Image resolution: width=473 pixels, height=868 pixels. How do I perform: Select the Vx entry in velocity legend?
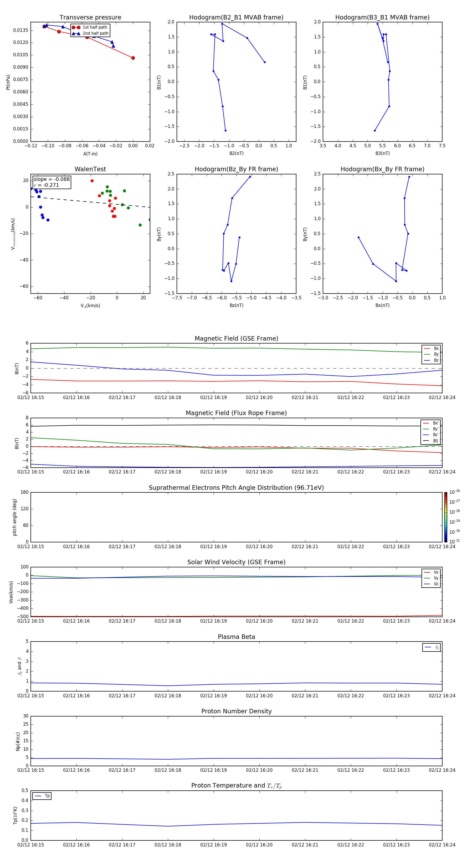point(431,572)
